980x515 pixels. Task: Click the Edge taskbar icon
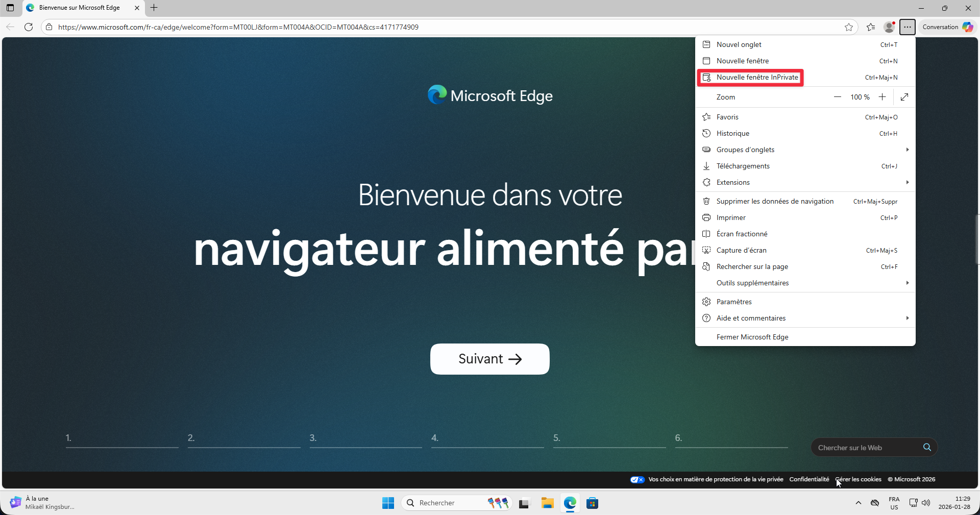[x=570, y=503]
